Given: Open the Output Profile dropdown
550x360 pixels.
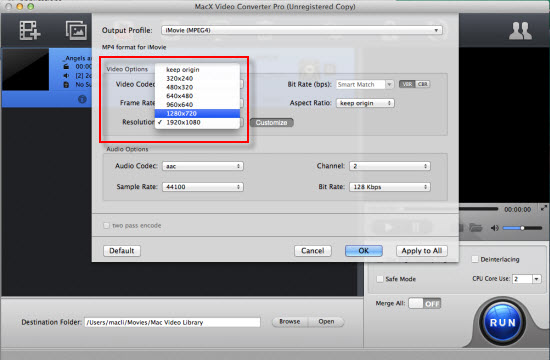Looking at the screenshot, I should click(x=302, y=30).
